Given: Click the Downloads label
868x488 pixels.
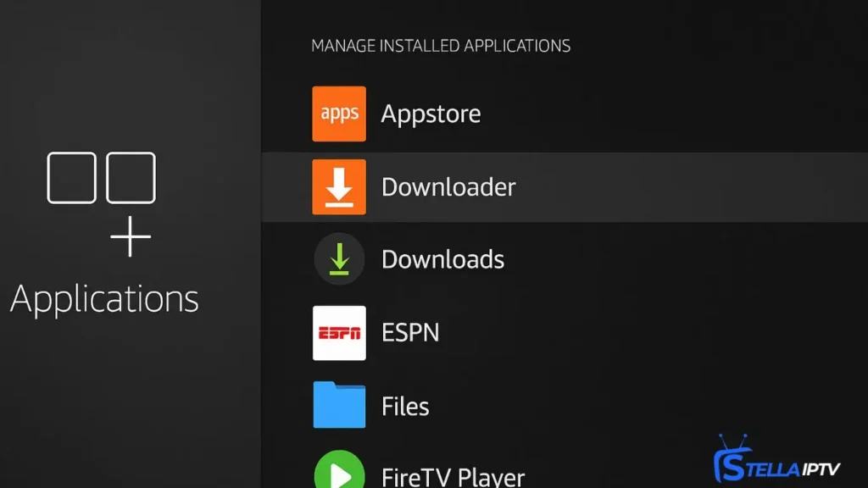Looking at the screenshot, I should (x=442, y=259).
